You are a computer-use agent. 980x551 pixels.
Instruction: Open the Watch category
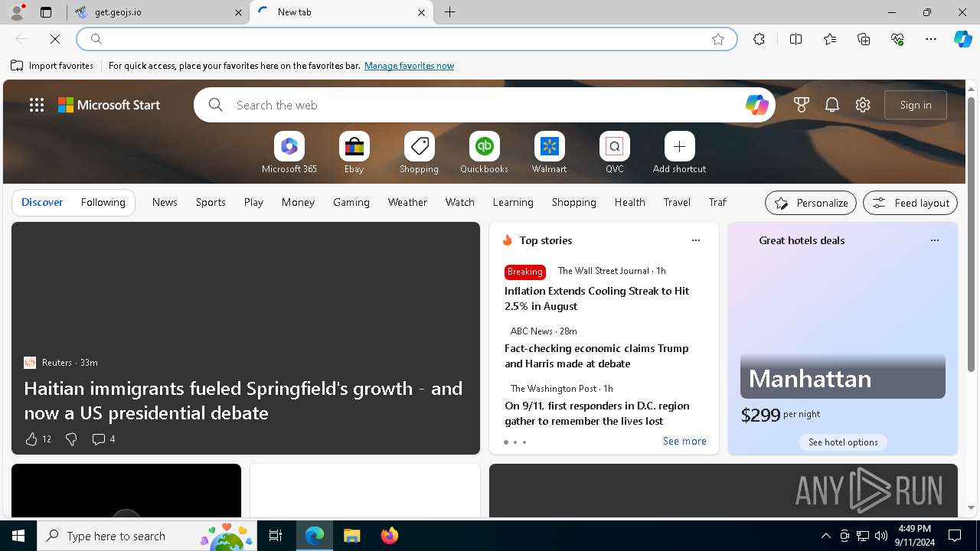pyautogui.click(x=460, y=202)
